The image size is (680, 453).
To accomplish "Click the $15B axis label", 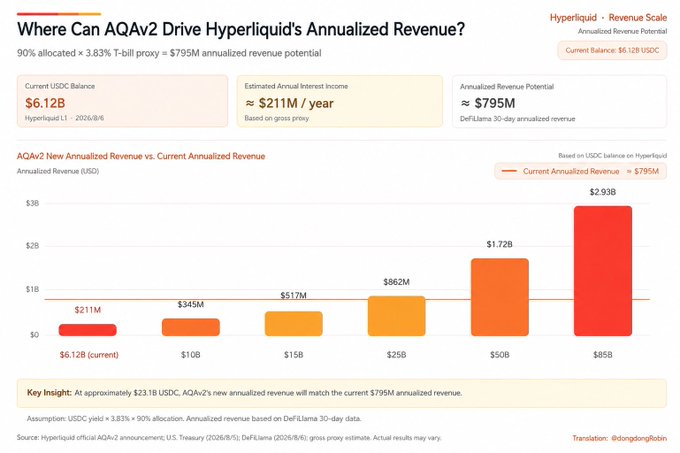I will [x=294, y=355].
